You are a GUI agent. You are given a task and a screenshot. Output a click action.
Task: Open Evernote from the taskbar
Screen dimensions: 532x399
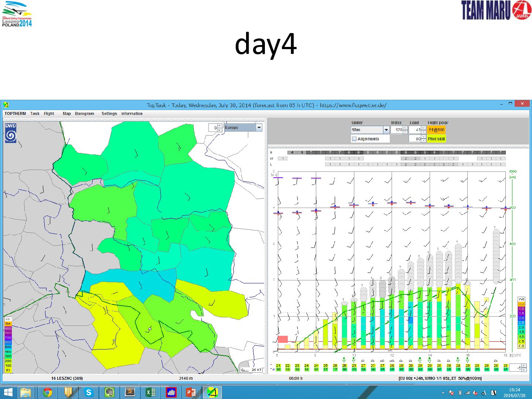(109, 392)
